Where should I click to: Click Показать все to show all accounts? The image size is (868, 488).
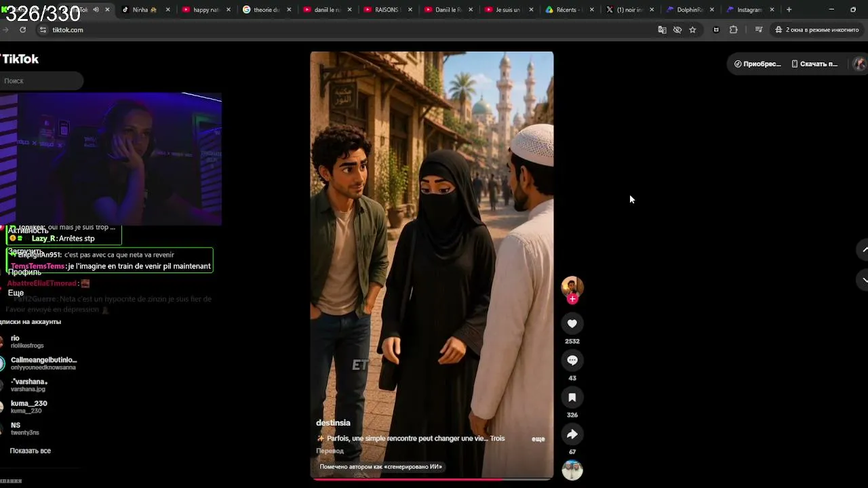pyautogui.click(x=30, y=451)
